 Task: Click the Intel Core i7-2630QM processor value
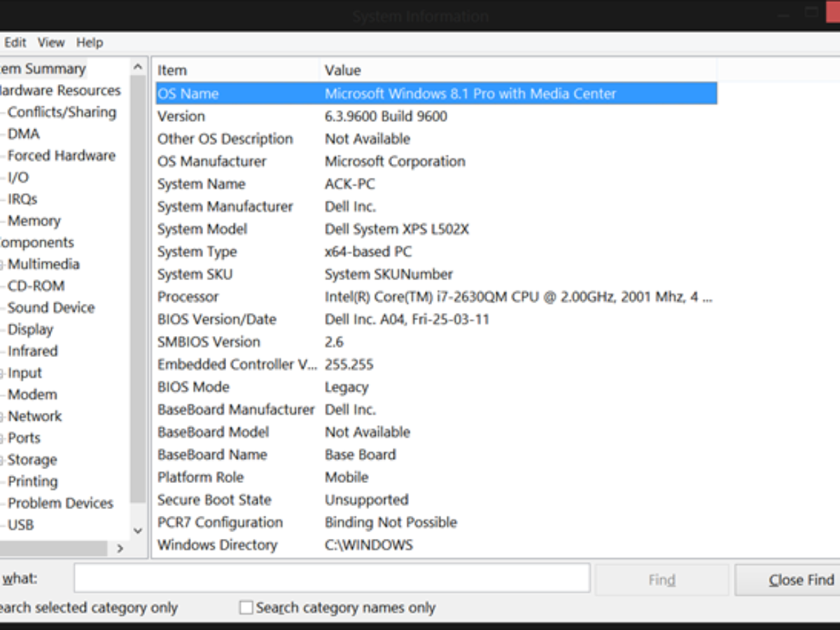click(x=518, y=297)
